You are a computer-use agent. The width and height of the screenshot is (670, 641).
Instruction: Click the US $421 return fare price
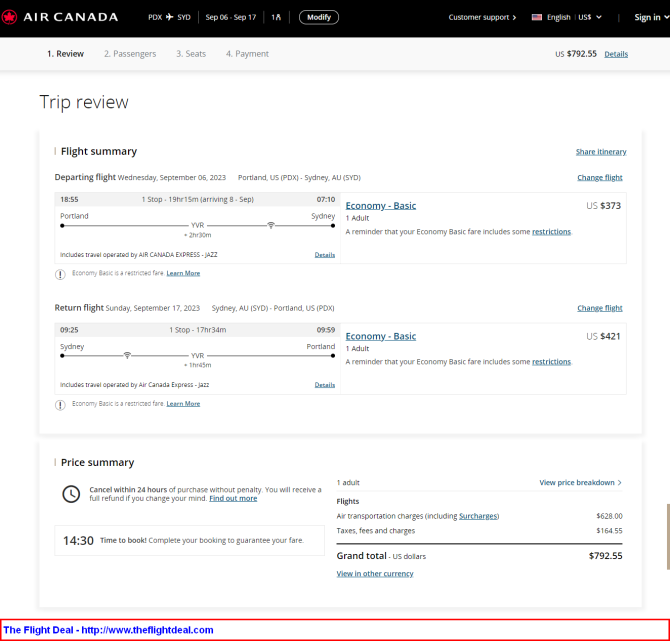603,336
